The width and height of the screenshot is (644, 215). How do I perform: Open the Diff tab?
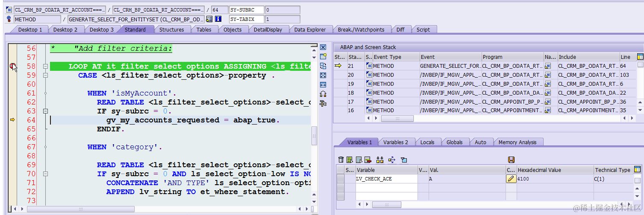[x=400, y=29]
